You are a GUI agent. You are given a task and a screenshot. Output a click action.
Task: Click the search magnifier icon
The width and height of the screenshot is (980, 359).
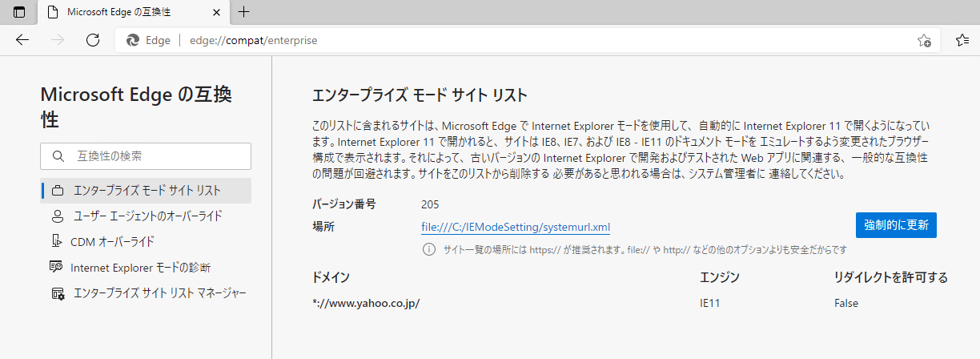[x=58, y=156]
